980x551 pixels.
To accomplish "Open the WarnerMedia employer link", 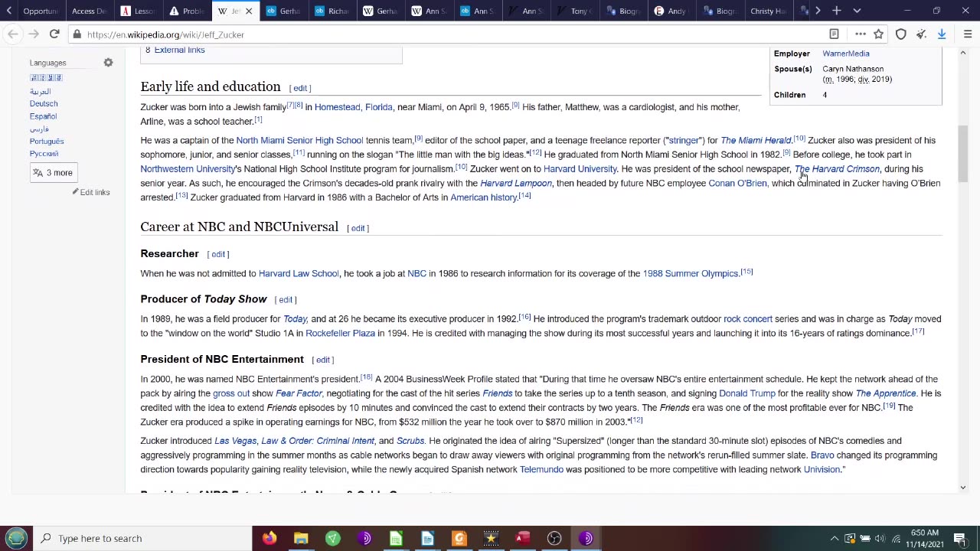I will (845, 54).
